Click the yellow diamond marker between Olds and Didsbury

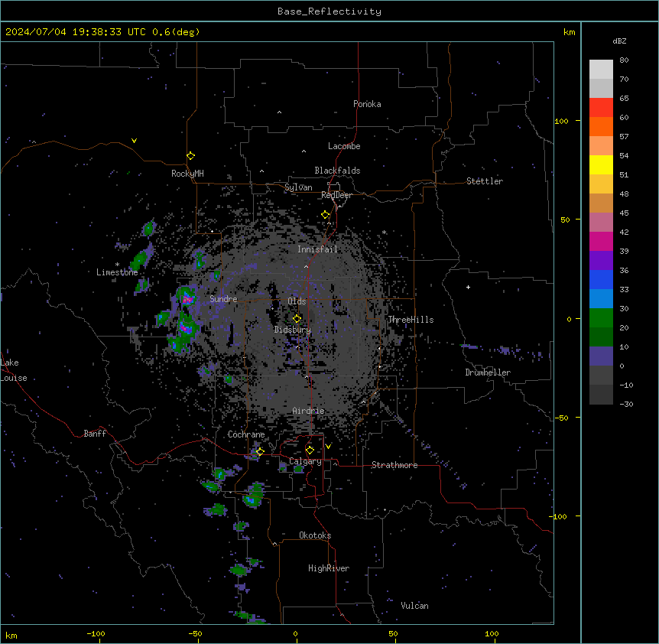point(297,319)
